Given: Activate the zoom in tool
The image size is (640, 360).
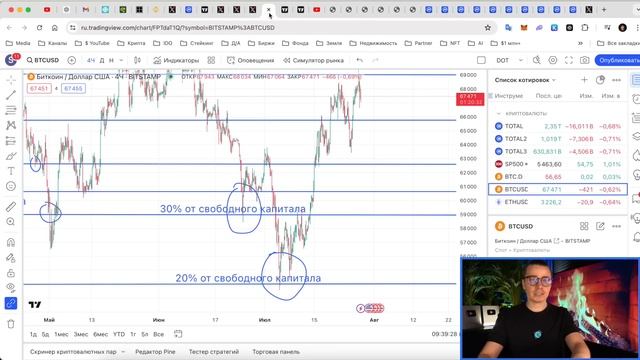Looking at the screenshot, I should (x=11, y=222).
